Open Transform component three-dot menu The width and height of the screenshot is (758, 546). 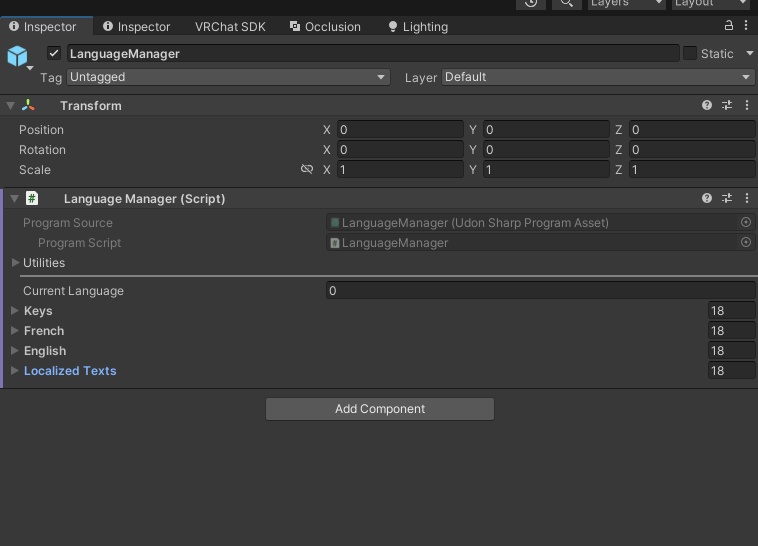747,105
